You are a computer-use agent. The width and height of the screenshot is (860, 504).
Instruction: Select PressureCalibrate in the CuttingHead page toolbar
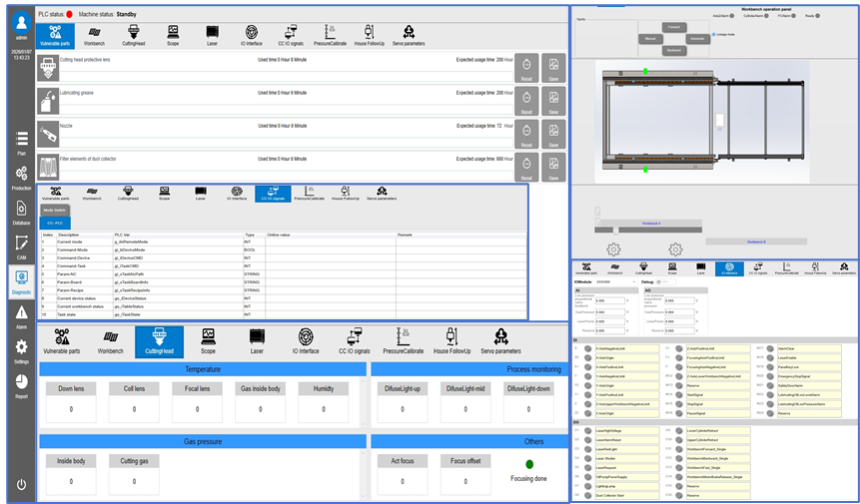click(404, 342)
